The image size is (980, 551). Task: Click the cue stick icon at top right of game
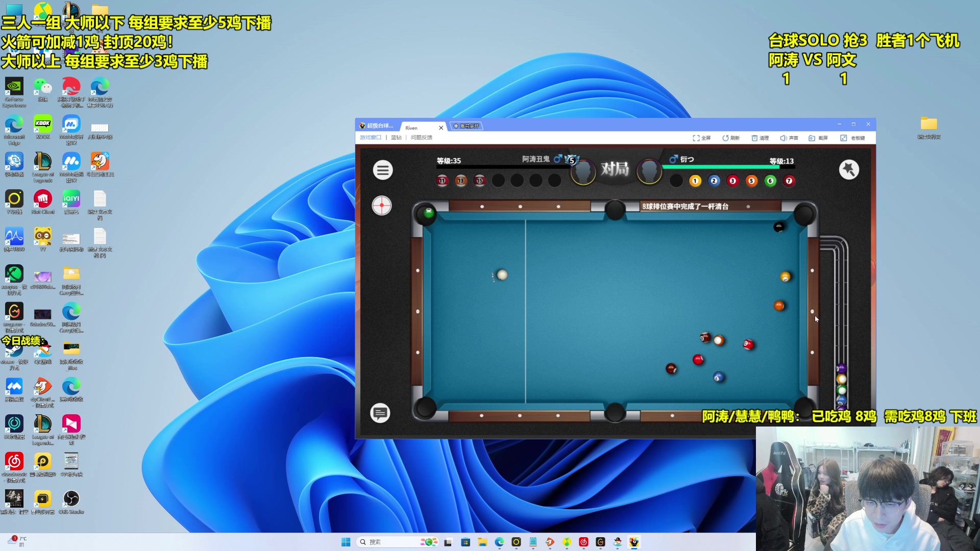pyautogui.click(x=849, y=169)
